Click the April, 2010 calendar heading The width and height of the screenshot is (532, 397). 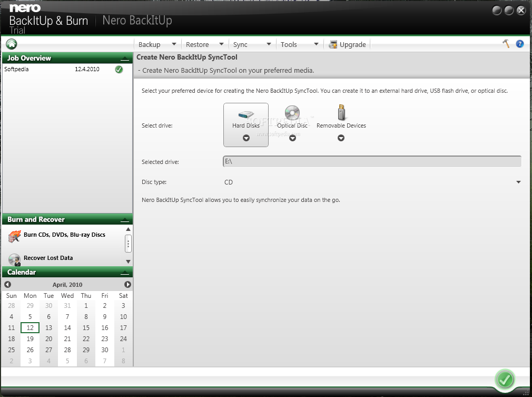point(67,285)
